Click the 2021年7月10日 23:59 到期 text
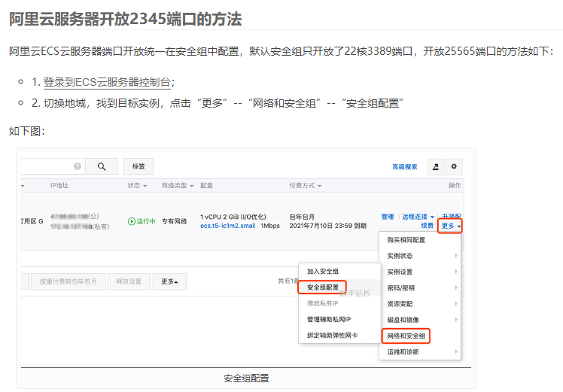Screen dimensions: 563x392 (x=328, y=226)
